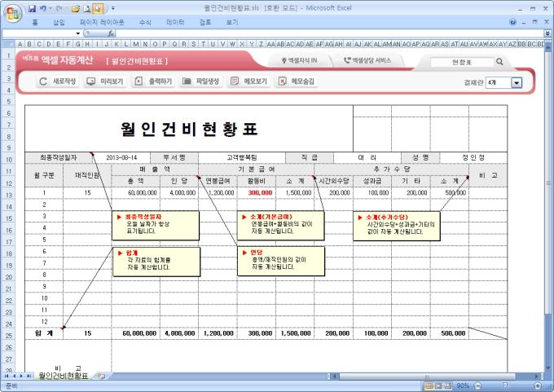Open the 결재란 4개 dropdown
This screenshot has width=554, height=392.
point(517,82)
